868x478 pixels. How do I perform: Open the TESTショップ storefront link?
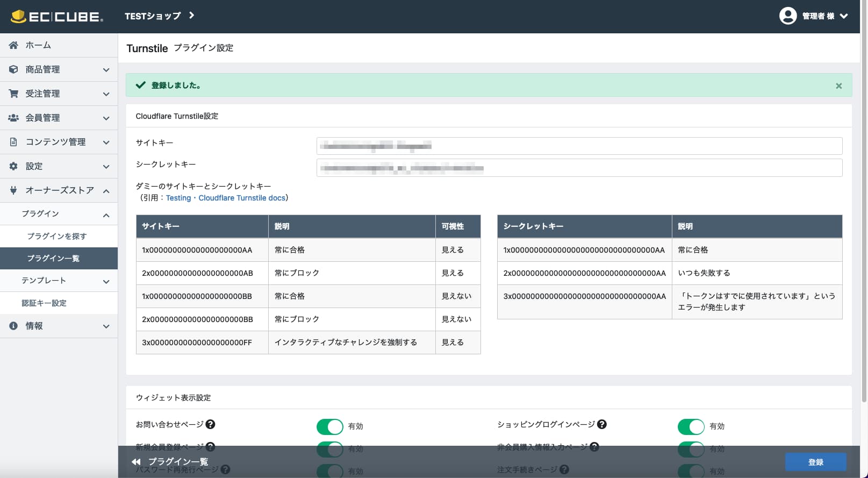click(153, 16)
